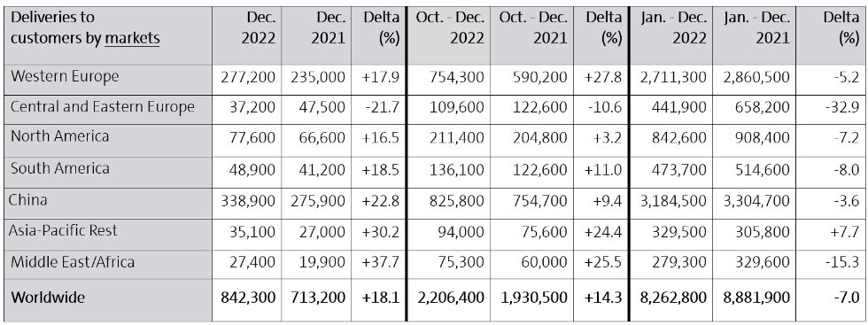
Task: Select the Asia-Pacific Rest row label
Action: (x=63, y=230)
